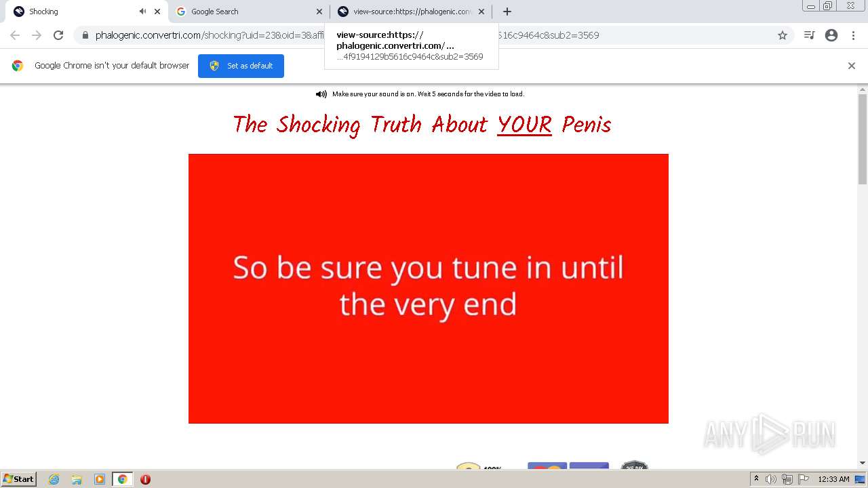Select the Shocking tab

coord(87,12)
